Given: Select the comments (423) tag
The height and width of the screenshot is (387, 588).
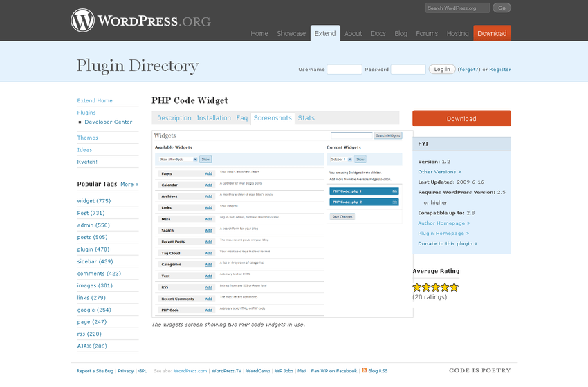Looking at the screenshot, I should [99, 274].
